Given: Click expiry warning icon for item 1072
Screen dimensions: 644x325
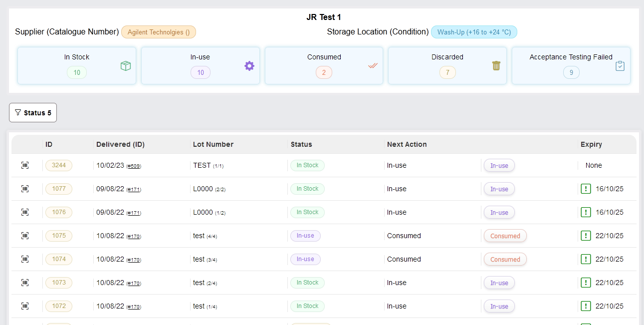Looking at the screenshot, I should [x=586, y=306].
